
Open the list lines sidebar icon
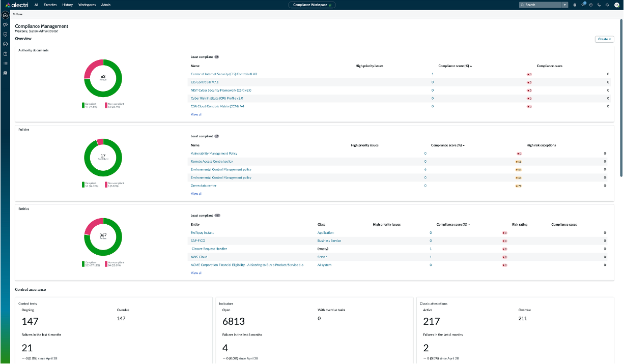[5, 64]
